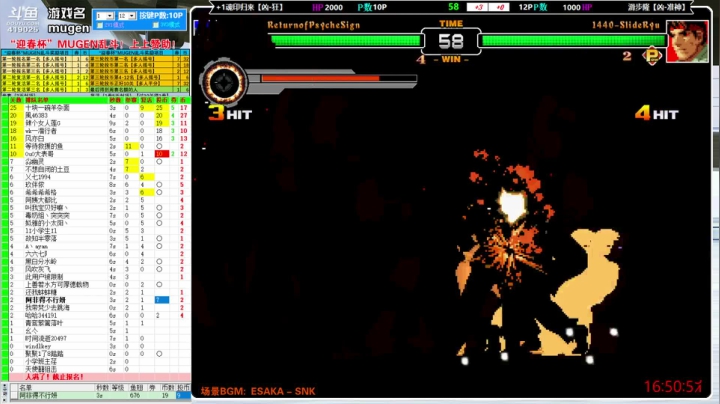Select the row 等待救援的鱼
Image resolution: width=720 pixels, height=404 pixels.
pyautogui.click(x=96, y=146)
